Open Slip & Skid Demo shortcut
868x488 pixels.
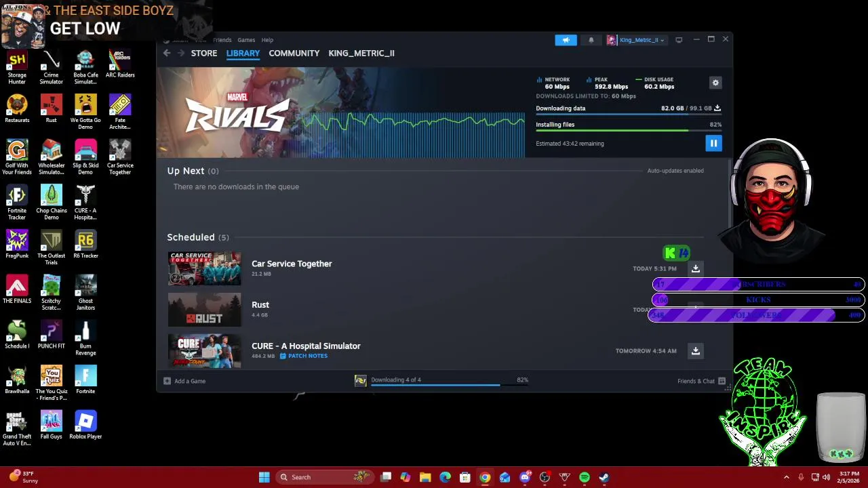click(85, 158)
